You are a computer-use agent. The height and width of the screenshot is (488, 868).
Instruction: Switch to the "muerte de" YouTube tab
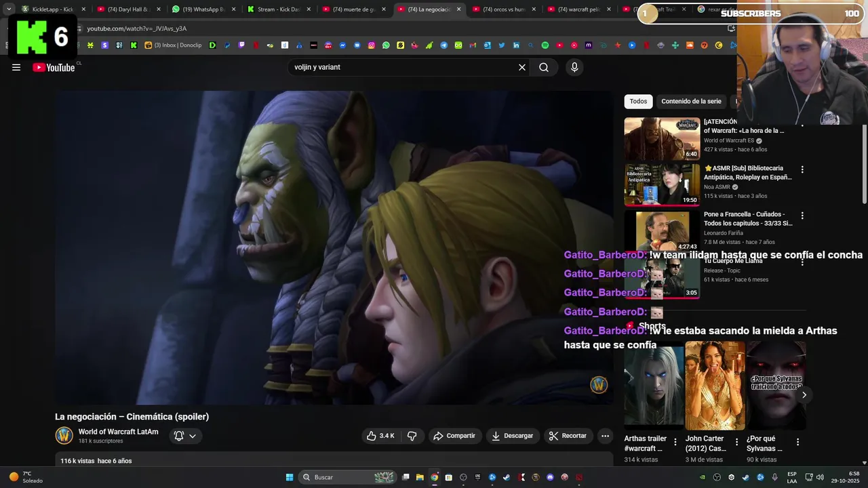(x=353, y=9)
